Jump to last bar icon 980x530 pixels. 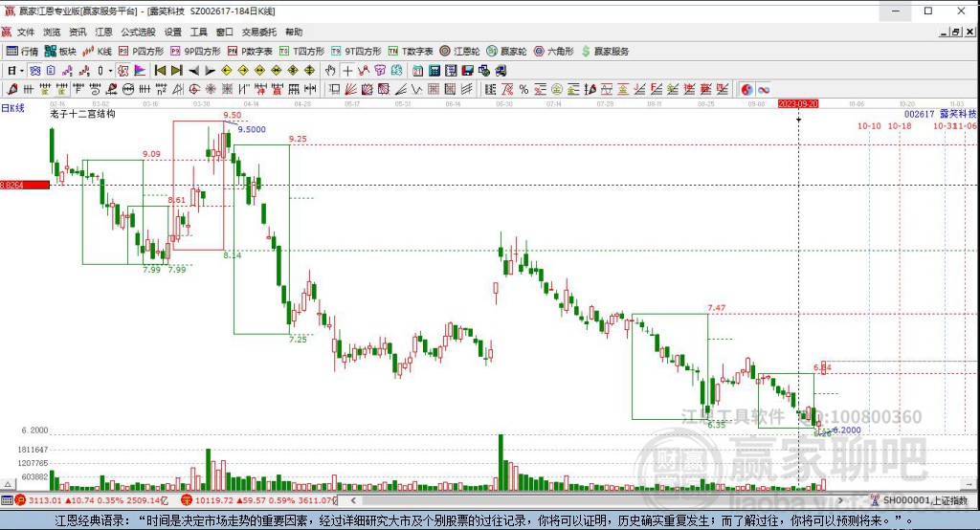point(177,71)
